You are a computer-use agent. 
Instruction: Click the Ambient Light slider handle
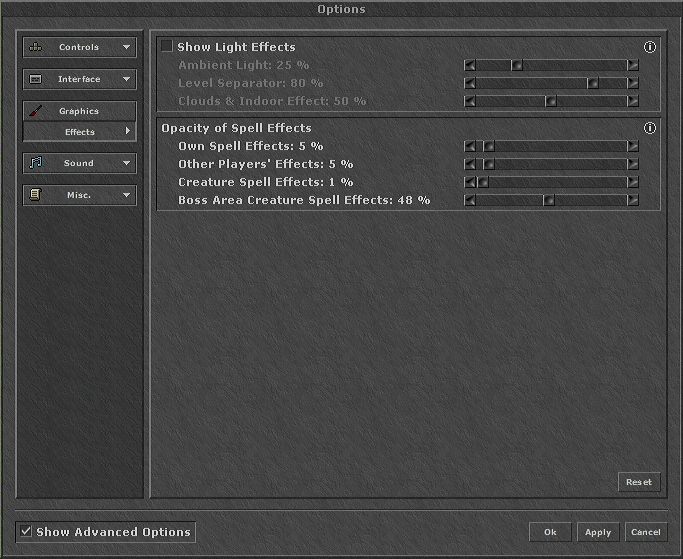517,65
